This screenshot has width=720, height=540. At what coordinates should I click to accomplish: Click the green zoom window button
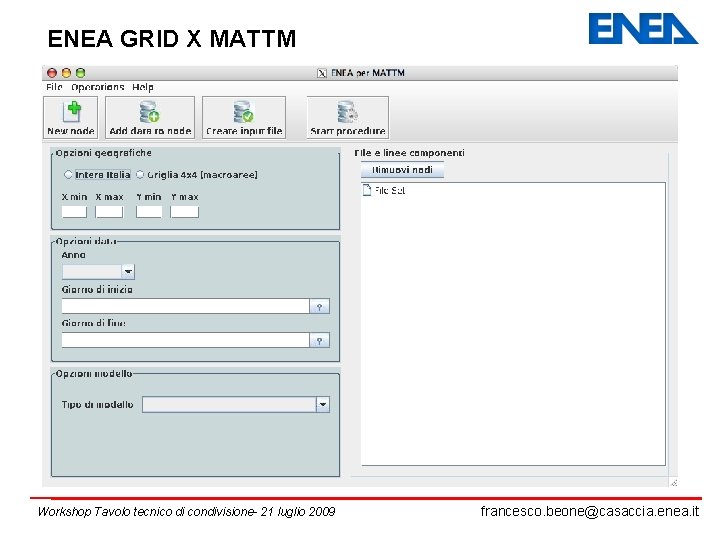tap(80, 73)
